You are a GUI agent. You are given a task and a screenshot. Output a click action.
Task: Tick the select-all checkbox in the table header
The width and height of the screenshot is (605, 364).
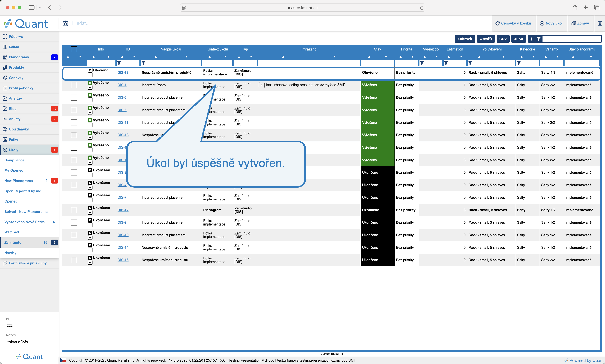click(74, 49)
